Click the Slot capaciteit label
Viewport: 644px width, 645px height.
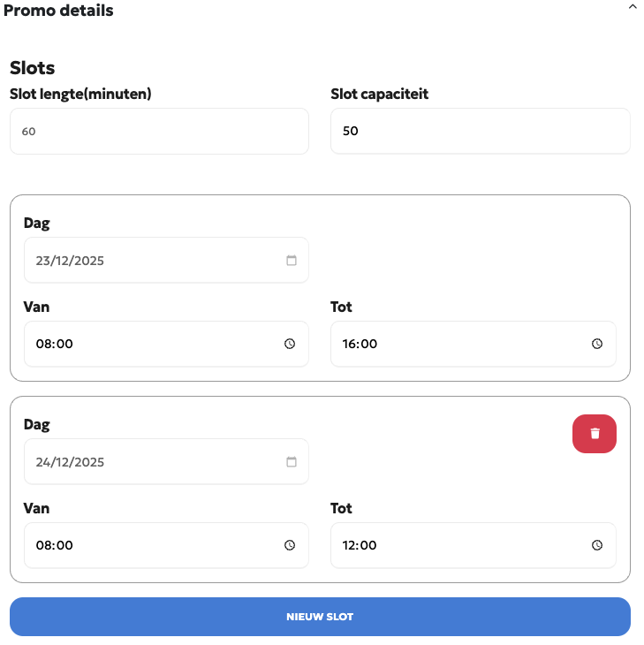pyautogui.click(x=380, y=94)
